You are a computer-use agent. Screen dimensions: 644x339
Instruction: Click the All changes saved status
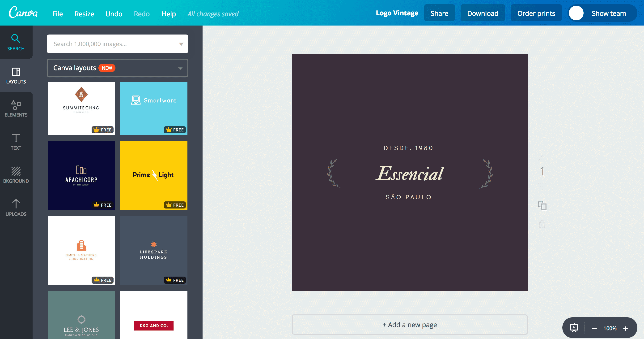pyautogui.click(x=213, y=14)
